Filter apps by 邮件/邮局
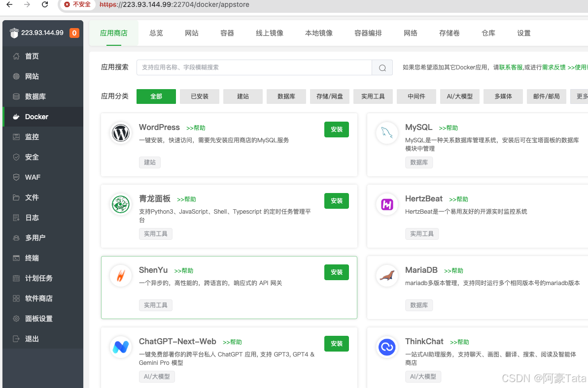Image resolution: width=588 pixels, height=388 pixels. (x=547, y=97)
